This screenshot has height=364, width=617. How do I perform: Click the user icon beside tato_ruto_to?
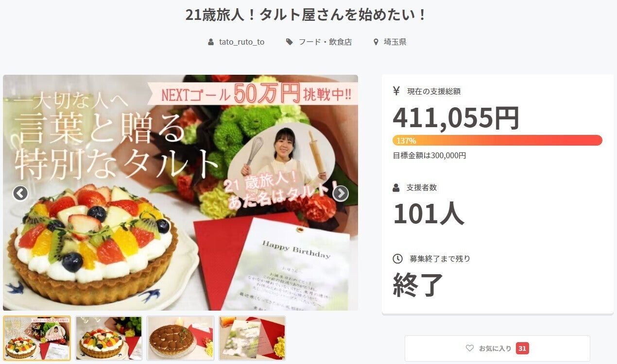[211, 42]
